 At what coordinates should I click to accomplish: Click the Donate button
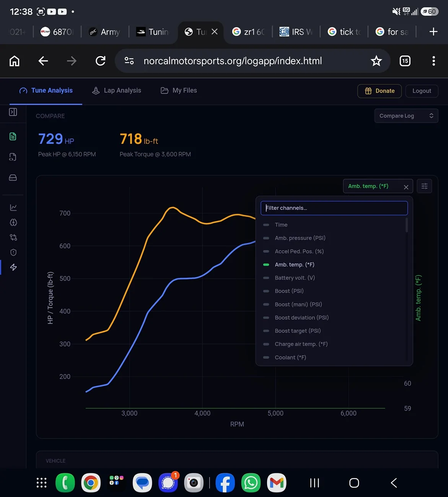click(380, 91)
